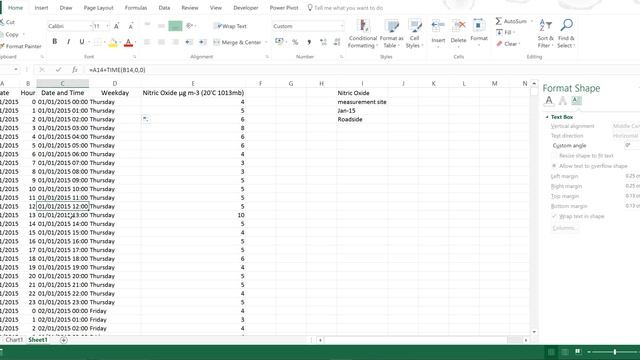Open Merge & Center dropdown arrow

coord(266,42)
